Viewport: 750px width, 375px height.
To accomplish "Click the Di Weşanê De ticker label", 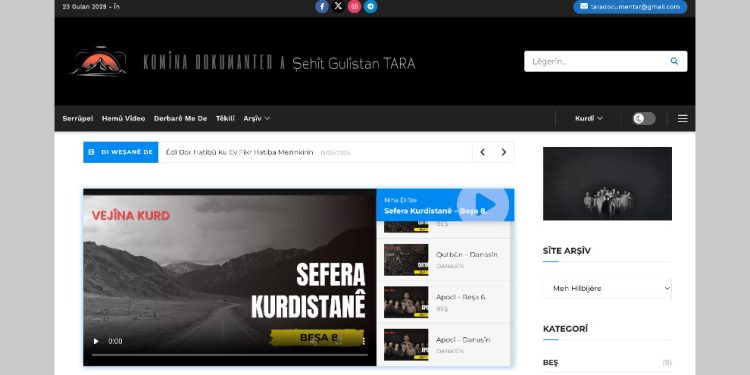I will coord(121,152).
